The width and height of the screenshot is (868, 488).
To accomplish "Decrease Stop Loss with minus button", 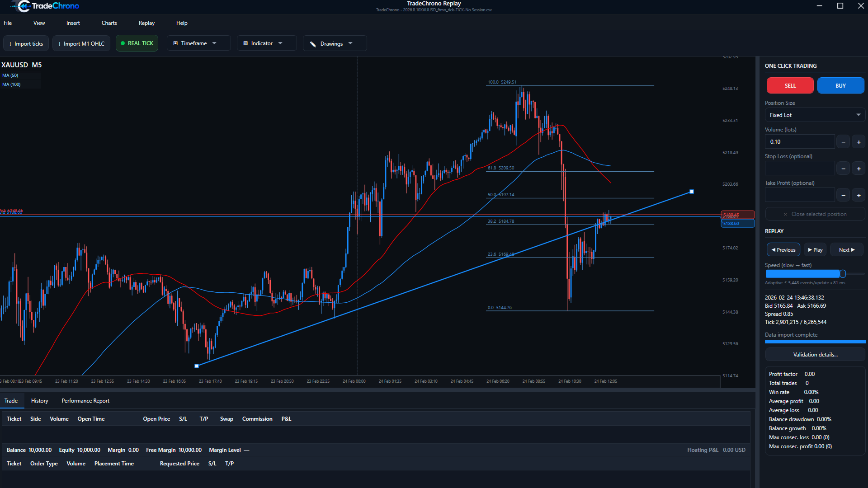I will tap(843, 169).
